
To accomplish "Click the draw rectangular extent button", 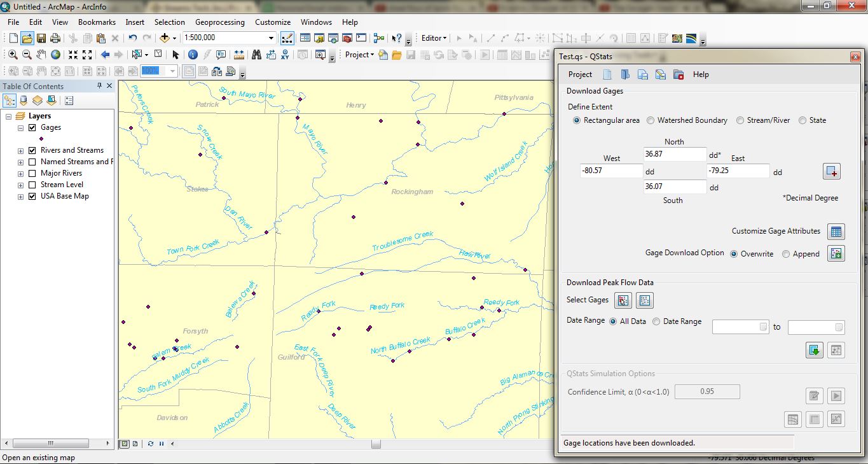I will pos(832,172).
